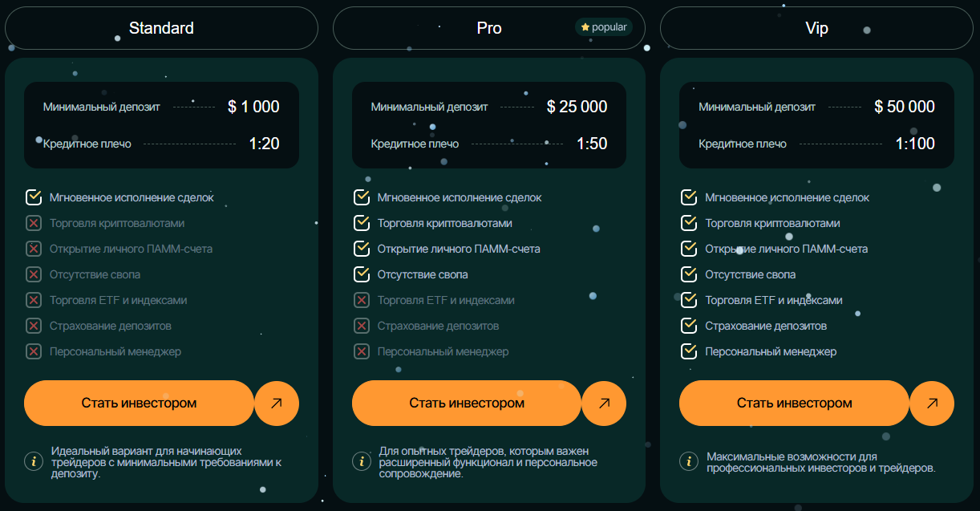980x511 pixels.
Task: Click the $ 50 000 minimum deposit value
Action: coord(905,107)
